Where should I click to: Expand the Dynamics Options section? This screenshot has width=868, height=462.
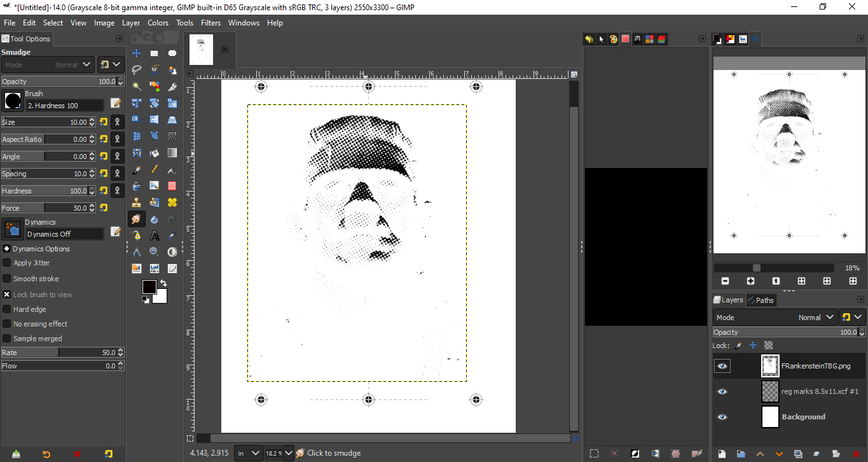[6, 249]
